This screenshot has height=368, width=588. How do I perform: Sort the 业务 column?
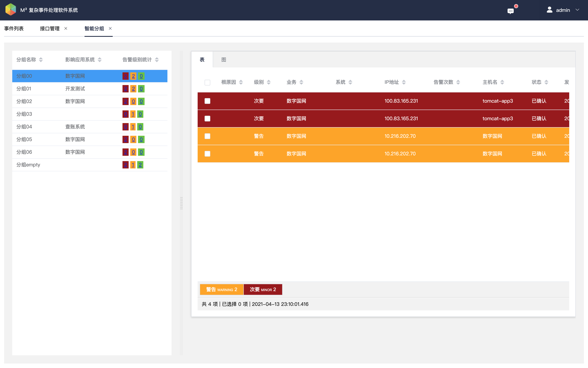(301, 82)
